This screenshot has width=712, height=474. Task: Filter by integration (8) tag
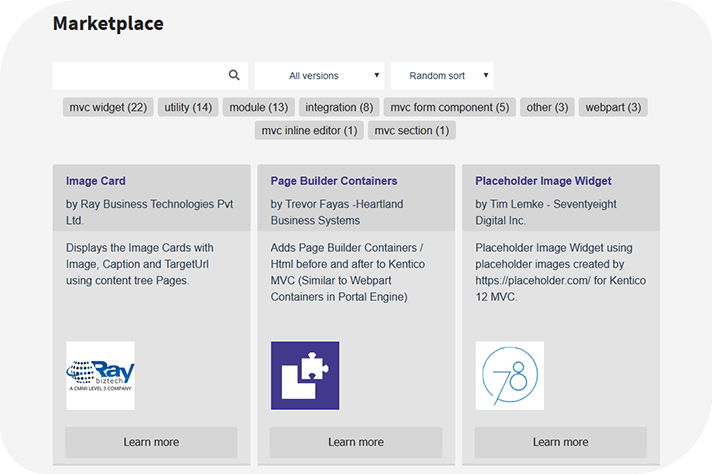pyautogui.click(x=339, y=107)
